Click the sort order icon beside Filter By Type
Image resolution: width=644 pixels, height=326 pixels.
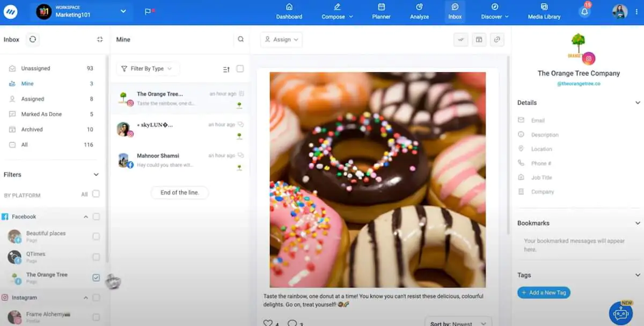click(x=226, y=69)
